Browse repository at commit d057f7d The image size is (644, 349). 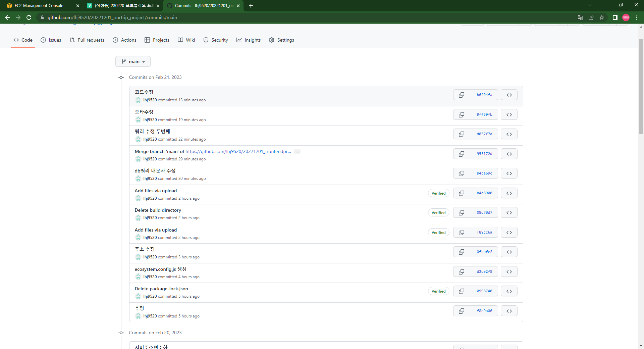(509, 134)
